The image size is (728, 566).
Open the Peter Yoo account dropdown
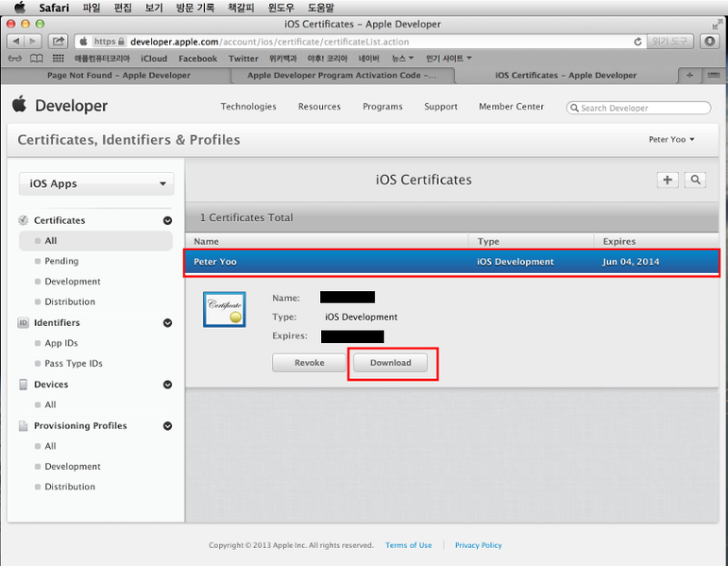[671, 140]
